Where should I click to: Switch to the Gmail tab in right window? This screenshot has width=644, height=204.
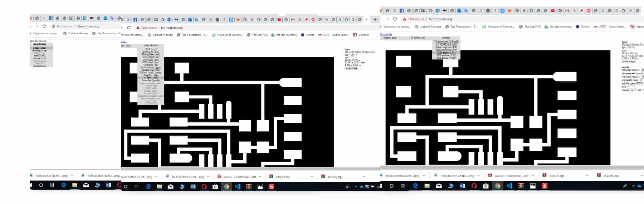tap(567, 11)
